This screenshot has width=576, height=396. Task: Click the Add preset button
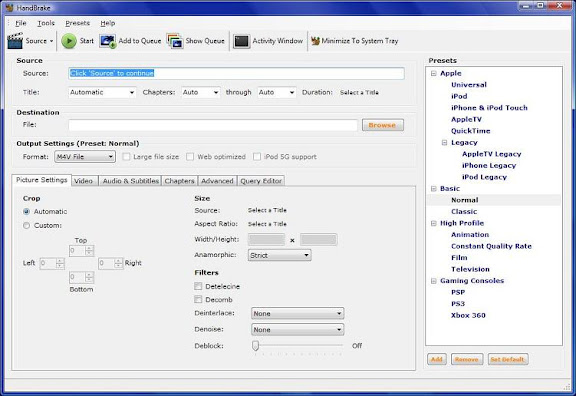(x=437, y=359)
